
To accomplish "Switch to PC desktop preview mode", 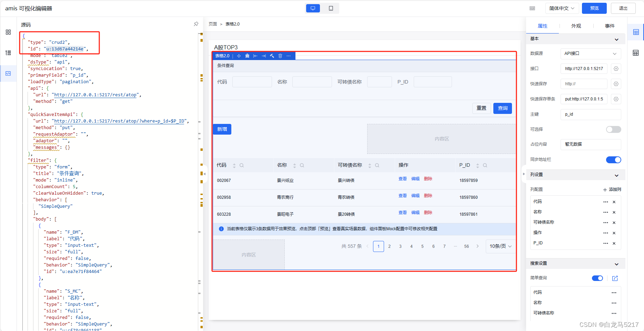I will (313, 8).
